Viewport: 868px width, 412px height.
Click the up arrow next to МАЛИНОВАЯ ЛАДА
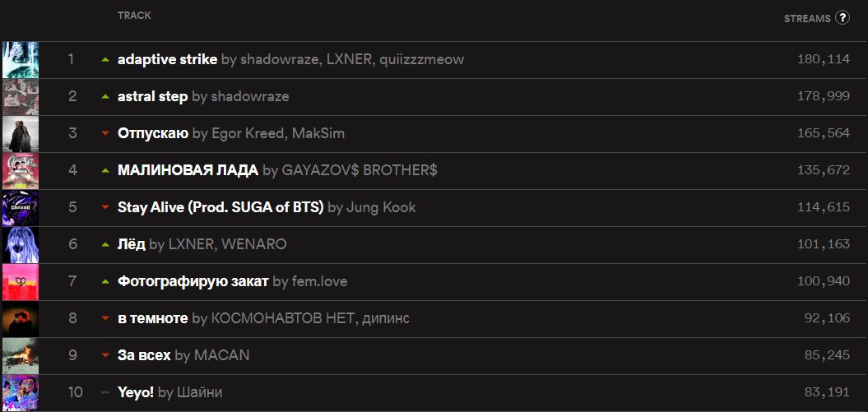click(x=104, y=171)
